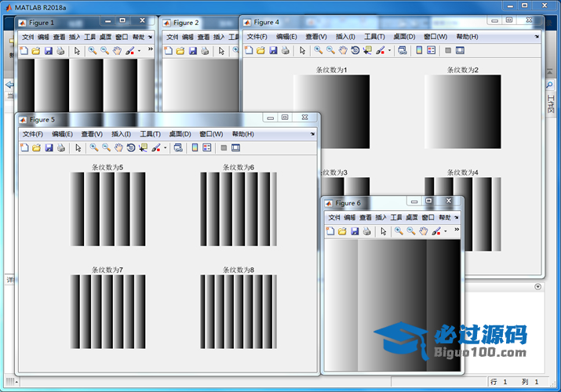This screenshot has width=561, height=392.
Task: Open 工具(T) menu in Figure 4
Action: pos(374,37)
